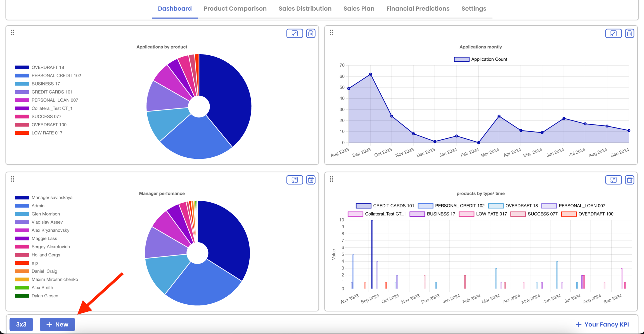Image resolution: width=644 pixels, height=334 pixels.
Task: Click LOW RATE 017 red color swatch
Action: click(x=22, y=133)
